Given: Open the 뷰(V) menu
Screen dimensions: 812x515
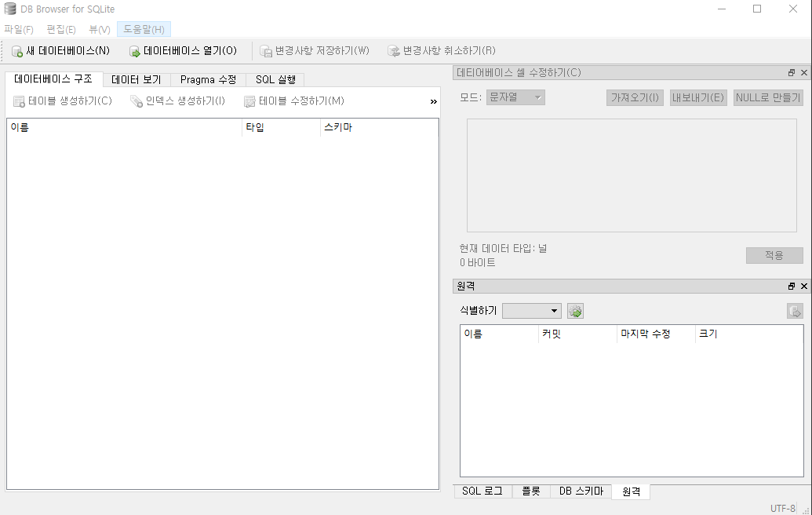Looking at the screenshot, I should point(100,30).
